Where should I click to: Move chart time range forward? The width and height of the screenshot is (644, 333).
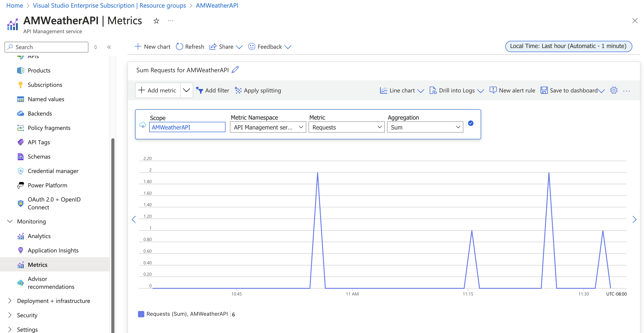pos(635,219)
